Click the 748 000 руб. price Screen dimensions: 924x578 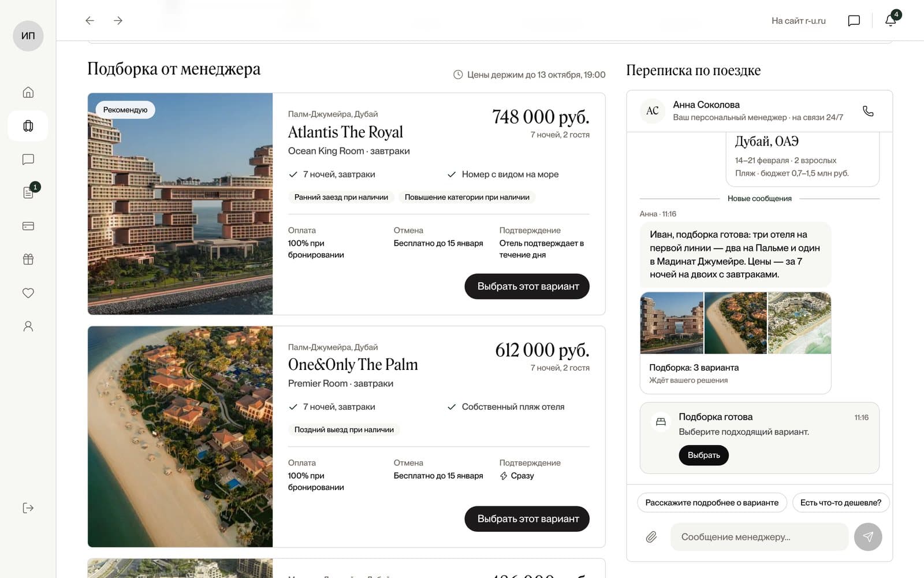click(541, 117)
